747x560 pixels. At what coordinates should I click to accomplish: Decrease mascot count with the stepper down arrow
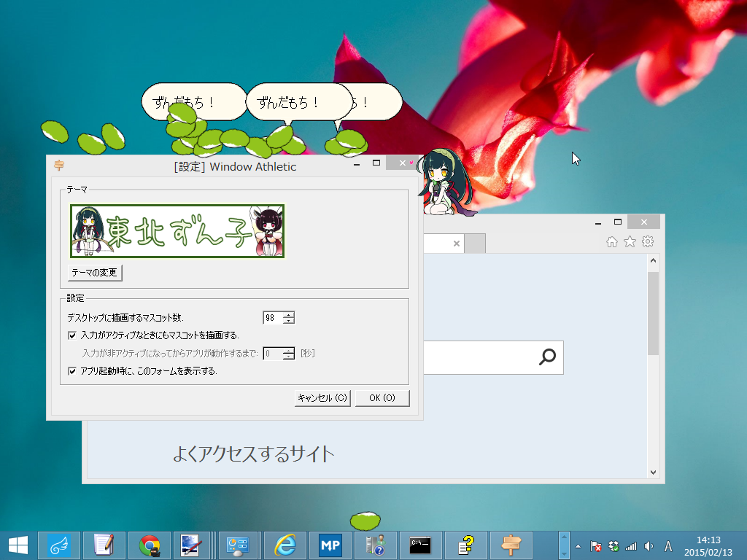[x=289, y=321]
